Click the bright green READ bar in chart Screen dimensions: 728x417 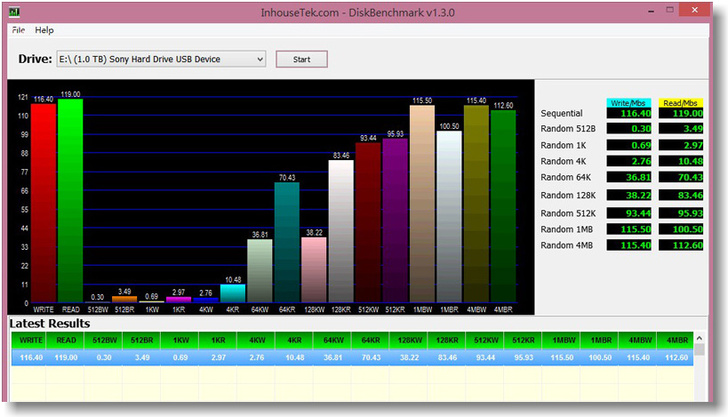pos(70,200)
